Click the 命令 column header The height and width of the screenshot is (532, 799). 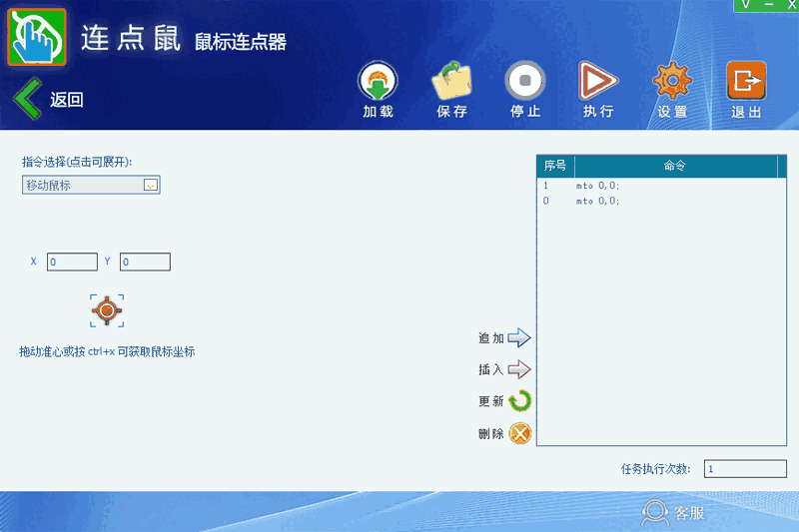point(675,166)
